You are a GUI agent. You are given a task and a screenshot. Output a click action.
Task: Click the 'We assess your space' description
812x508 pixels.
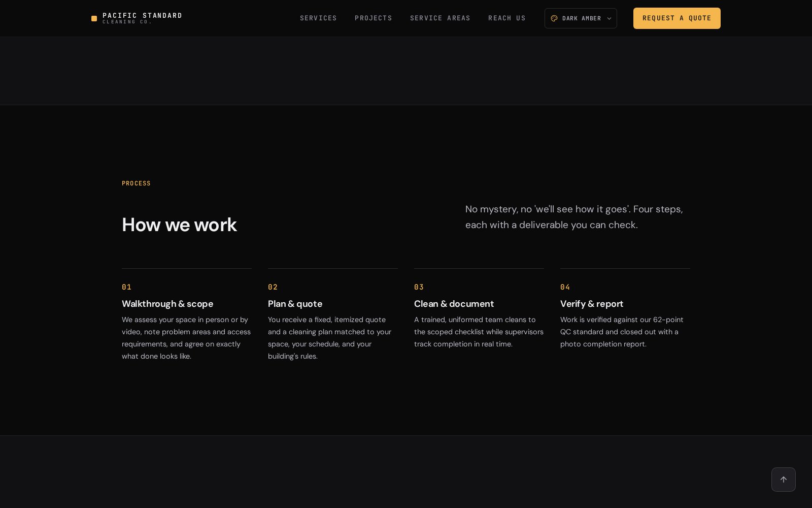186,338
